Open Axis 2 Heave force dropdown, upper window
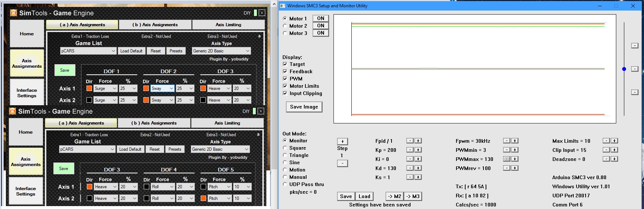This screenshot has height=209, width=644. (x=219, y=100)
